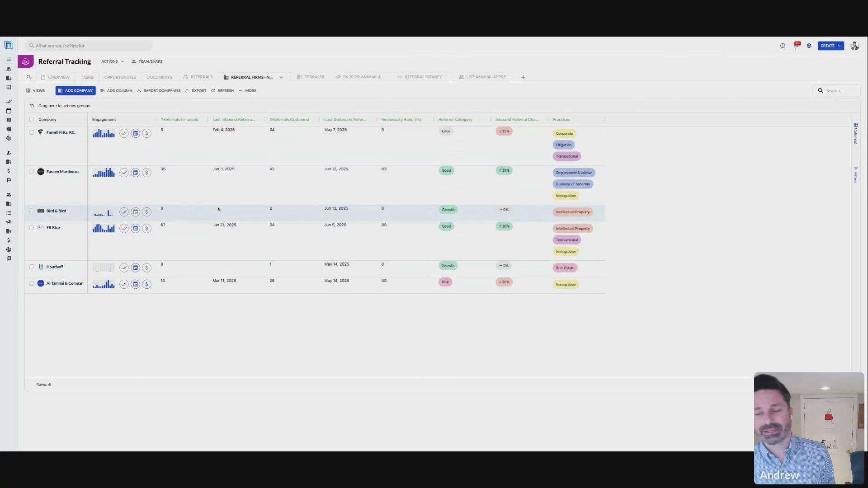Image resolution: width=868 pixels, height=488 pixels.
Task: Click the dollar icon in Farrell Fritz row
Action: click(146, 133)
